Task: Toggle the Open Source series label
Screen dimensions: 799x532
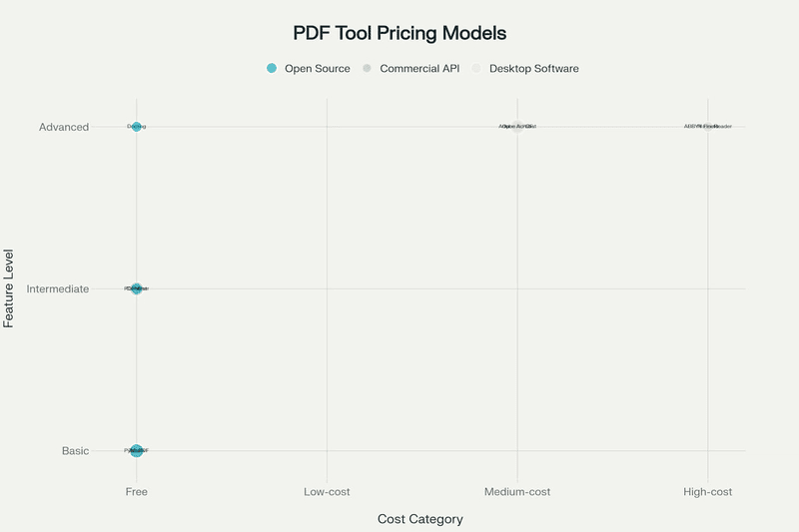Action: [x=317, y=69]
